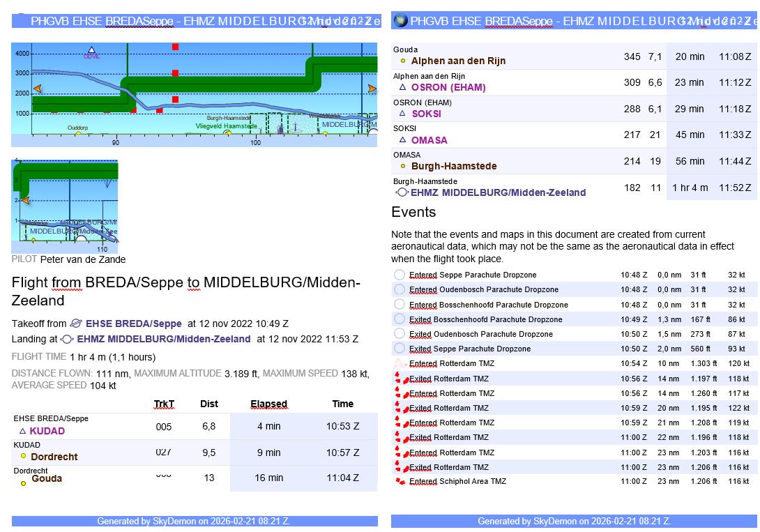Click the yellow circle icon beside Gouda
The width and height of the screenshot is (760, 532).
coord(23,483)
